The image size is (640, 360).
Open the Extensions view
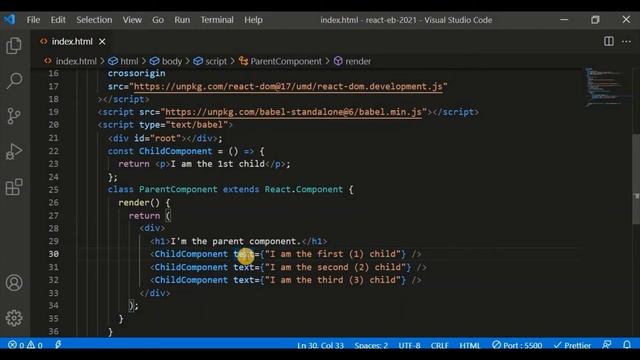[14, 187]
